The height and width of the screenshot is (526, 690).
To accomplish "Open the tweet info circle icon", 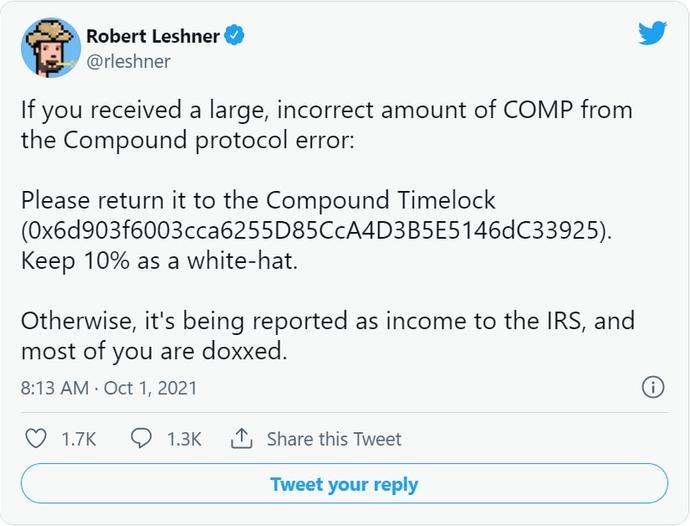I will click(653, 388).
